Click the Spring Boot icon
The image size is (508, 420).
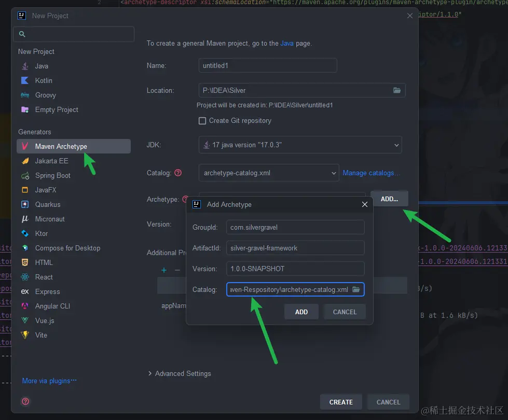point(25,176)
